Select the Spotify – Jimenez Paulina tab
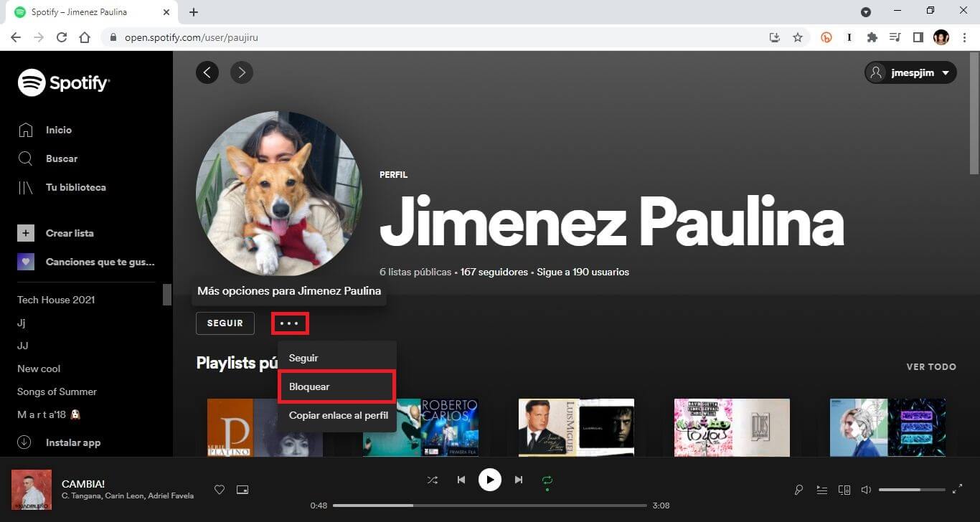The image size is (980, 522). [x=92, y=12]
